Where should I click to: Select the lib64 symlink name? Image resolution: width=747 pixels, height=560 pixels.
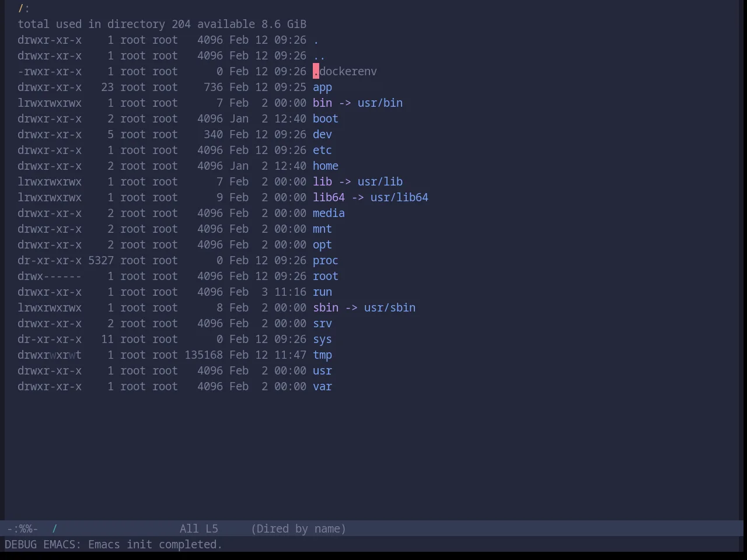click(329, 197)
